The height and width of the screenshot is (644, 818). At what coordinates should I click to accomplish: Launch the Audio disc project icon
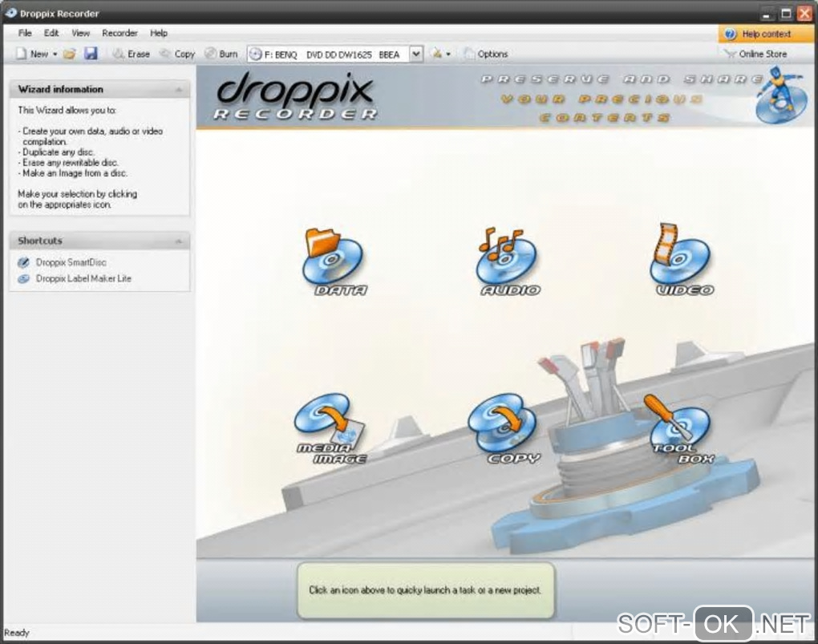click(508, 262)
